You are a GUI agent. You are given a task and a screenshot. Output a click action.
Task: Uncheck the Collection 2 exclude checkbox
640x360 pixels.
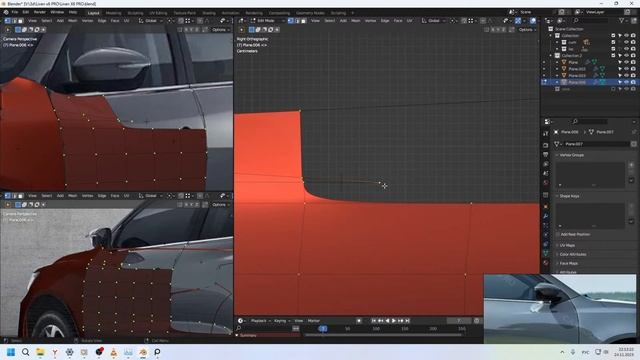pyautogui.click(x=613, y=56)
